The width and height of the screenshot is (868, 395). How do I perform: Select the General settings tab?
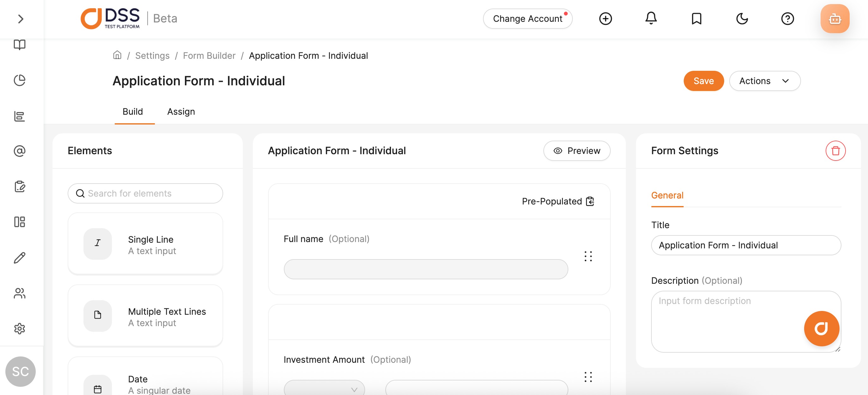click(667, 195)
